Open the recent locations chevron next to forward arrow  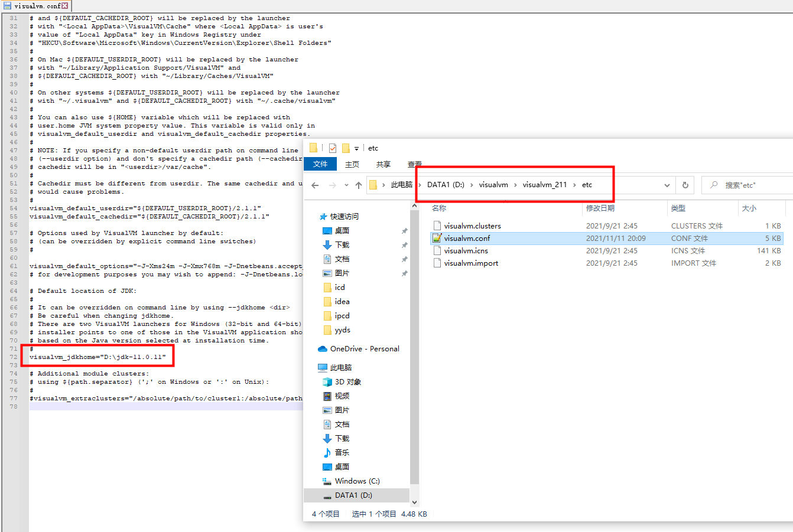coord(346,184)
